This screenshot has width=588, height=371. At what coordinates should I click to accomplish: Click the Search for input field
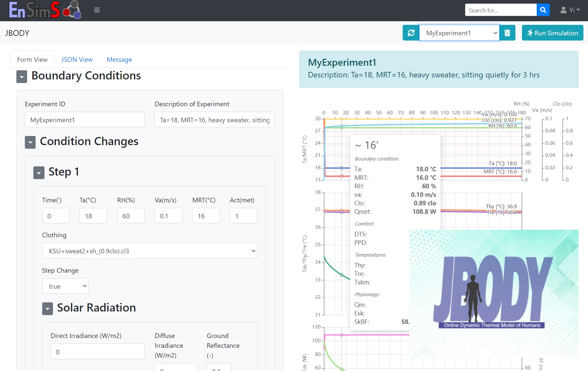(500, 10)
